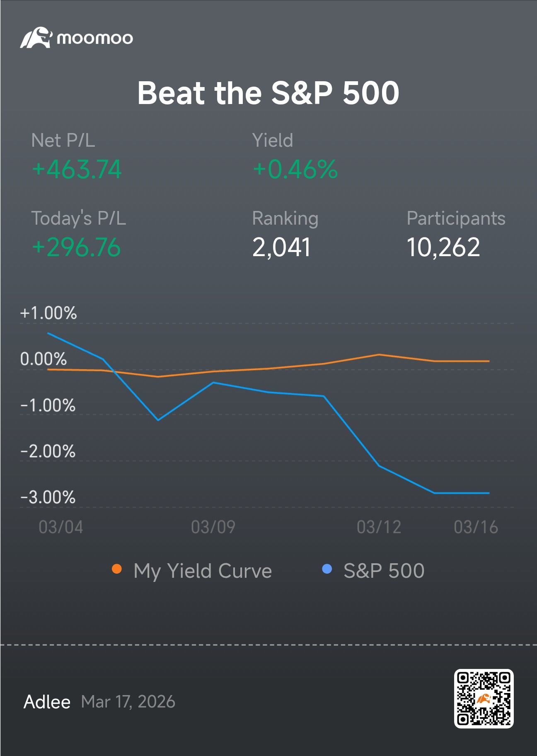This screenshot has width=537, height=756.
Task: Click the moomoo brand name text
Action: (x=95, y=39)
